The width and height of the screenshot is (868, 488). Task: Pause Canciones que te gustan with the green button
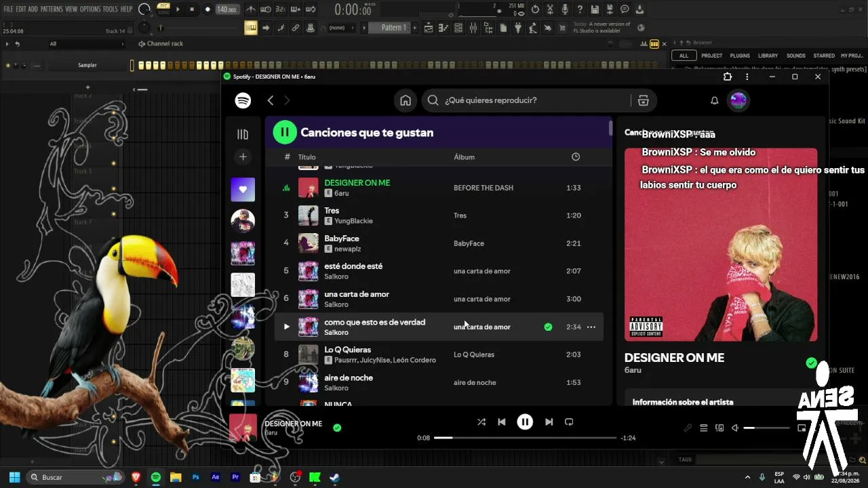click(x=285, y=132)
